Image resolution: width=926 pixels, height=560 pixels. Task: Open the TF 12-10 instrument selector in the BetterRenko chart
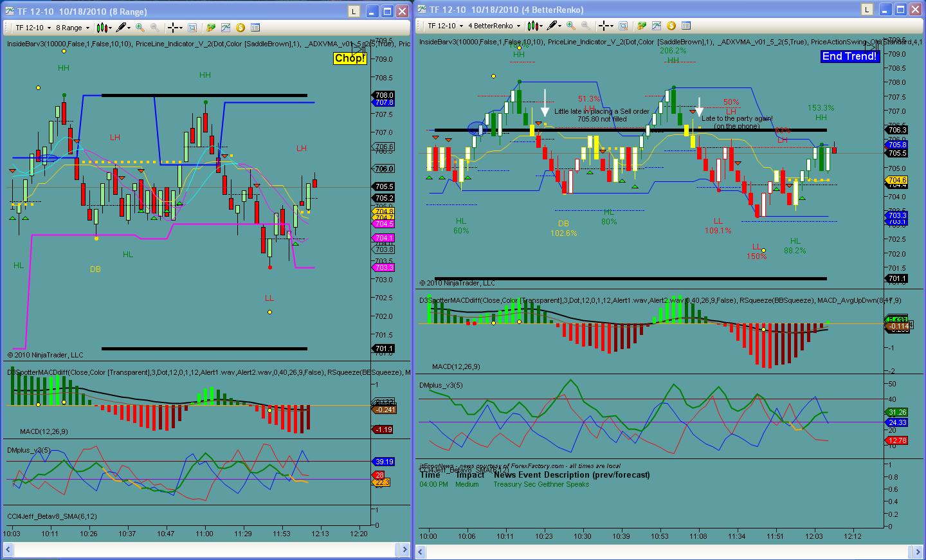(445, 26)
